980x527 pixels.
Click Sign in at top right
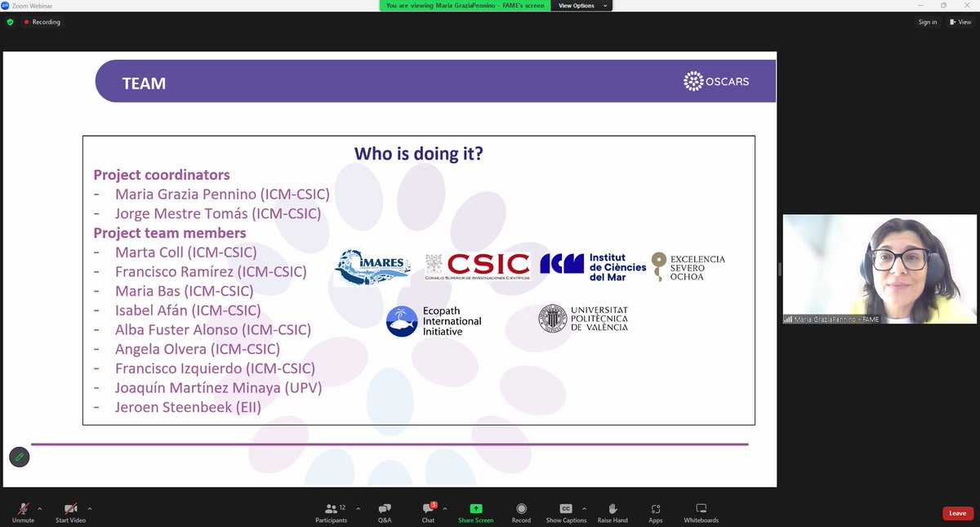(x=928, y=22)
